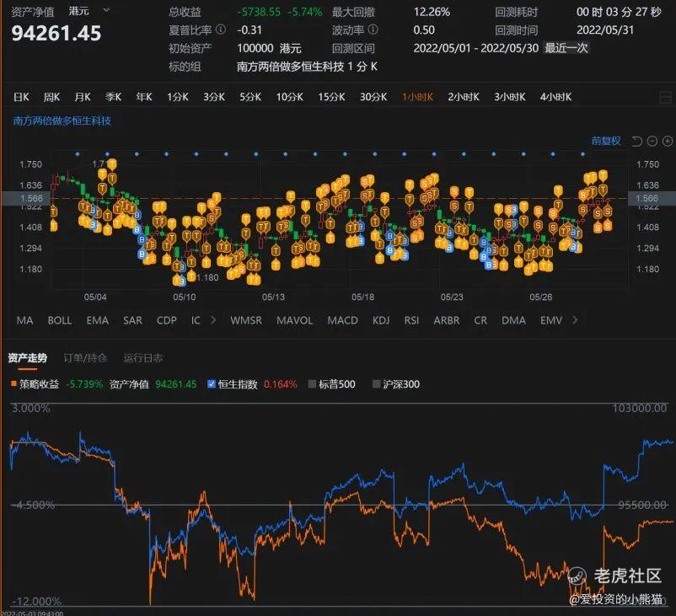676x616 pixels.
Task: Toggle the chart layout icon
Action: click(666, 98)
